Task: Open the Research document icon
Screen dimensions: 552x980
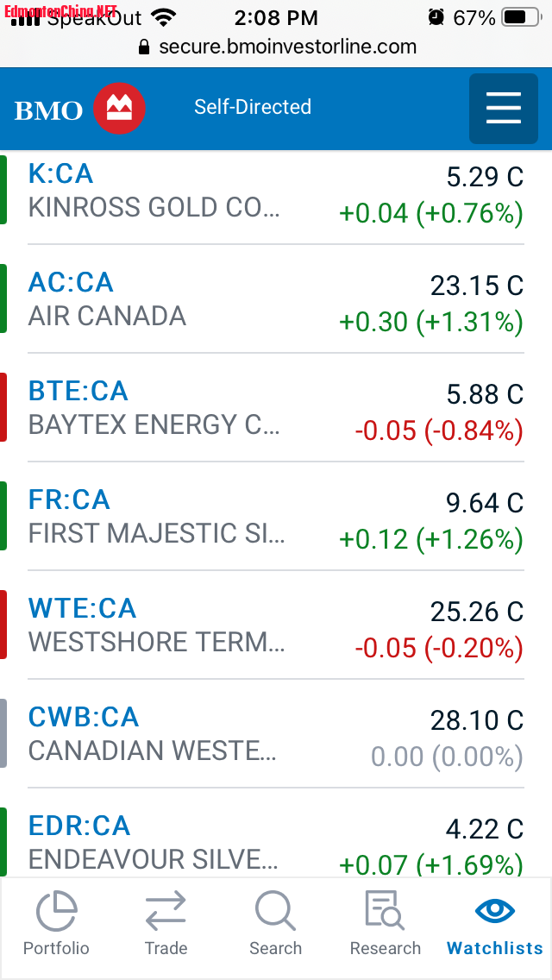Action: 385,911
